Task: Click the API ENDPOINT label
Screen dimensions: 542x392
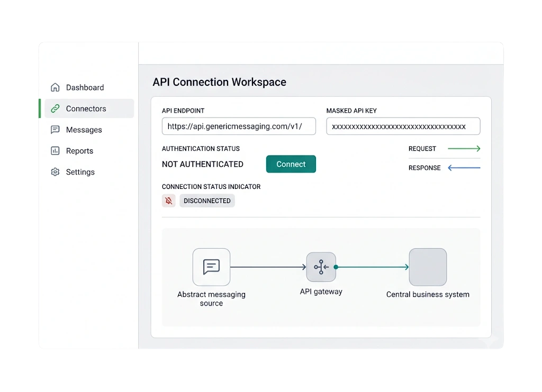Action: pyautogui.click(x=183, y=111)
